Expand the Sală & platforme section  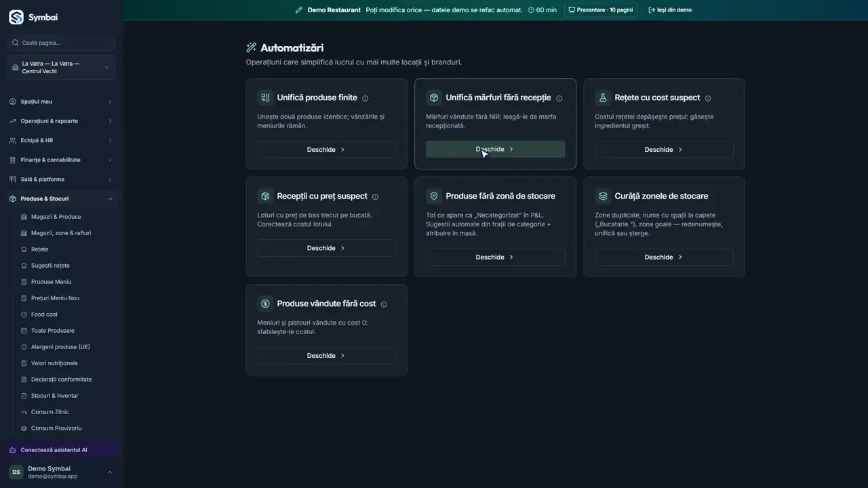(x=61, y=180)
